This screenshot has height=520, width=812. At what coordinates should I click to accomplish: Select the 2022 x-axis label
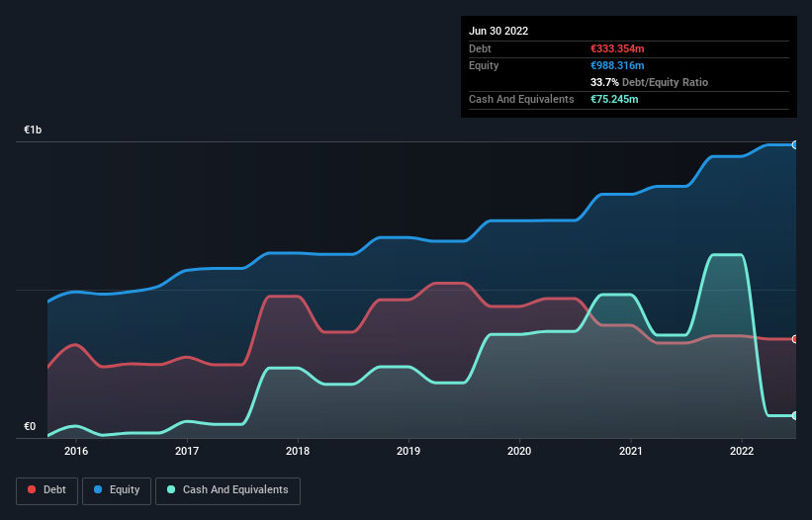pyautogui.click(x=742, y=451)
